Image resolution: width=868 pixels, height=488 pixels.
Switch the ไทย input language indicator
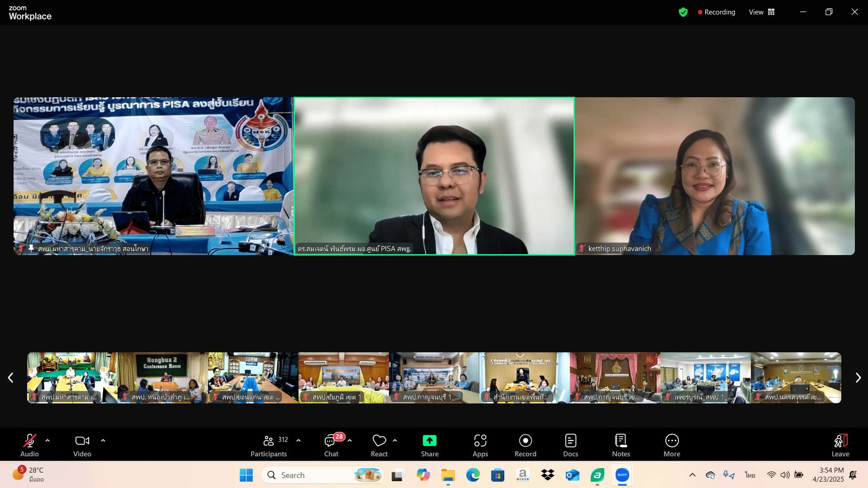coord(750,475)
